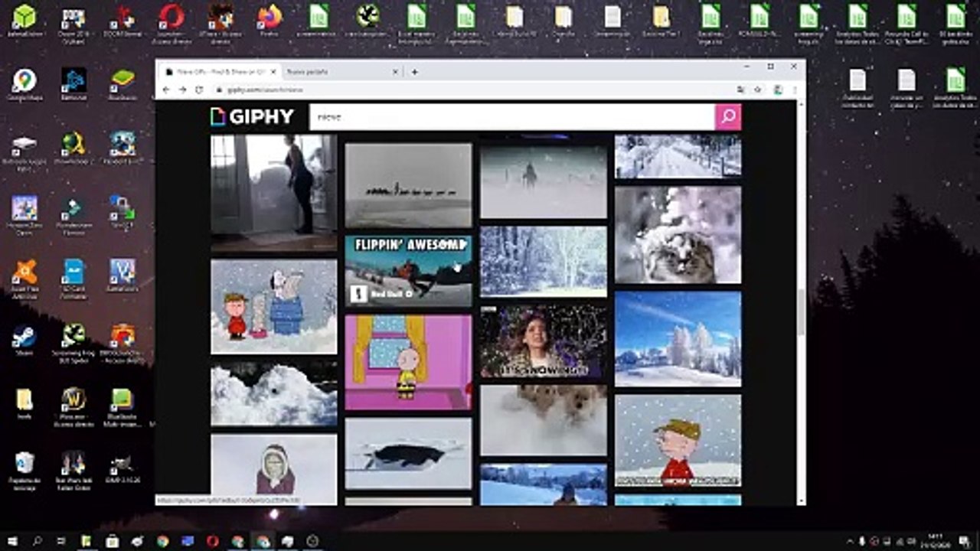Select the GIPHY search results tab

(218, 72)
